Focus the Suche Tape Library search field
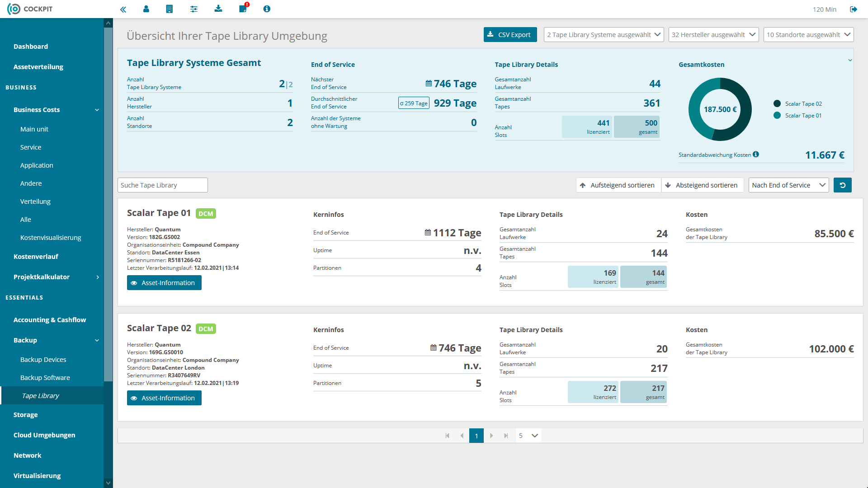This screenshot has width=868, height=488. (163, 185)
